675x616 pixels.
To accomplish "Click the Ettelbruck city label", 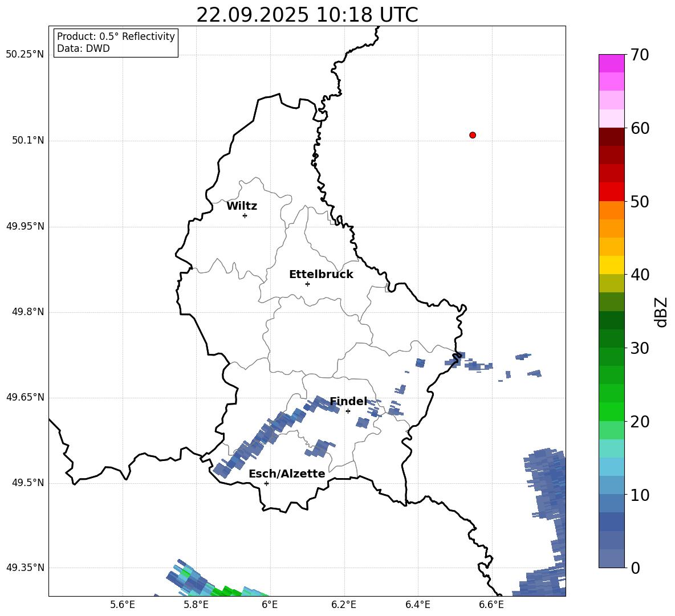I will click(x=321, y=275).
